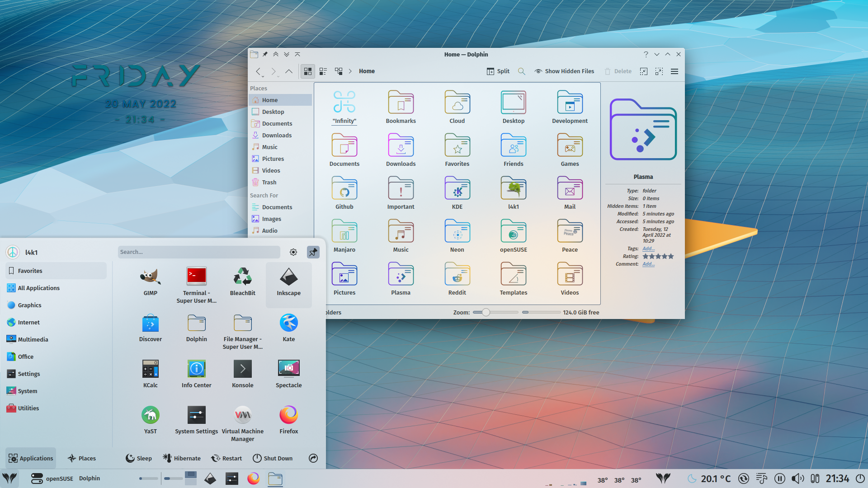Screen dimensions: 868x488
Task: Toggle Show Hidden Files in Dolphin
Action: coord(564,71)
